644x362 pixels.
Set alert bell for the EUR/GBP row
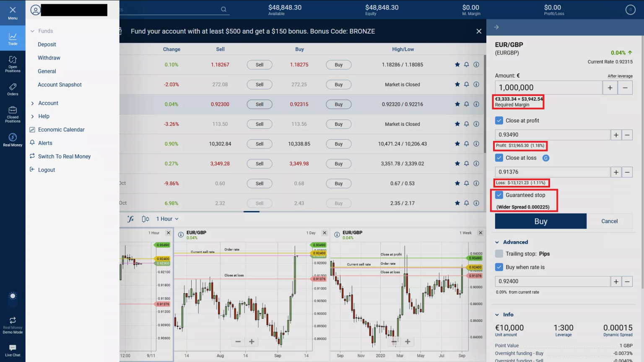(x=466, y=104)
